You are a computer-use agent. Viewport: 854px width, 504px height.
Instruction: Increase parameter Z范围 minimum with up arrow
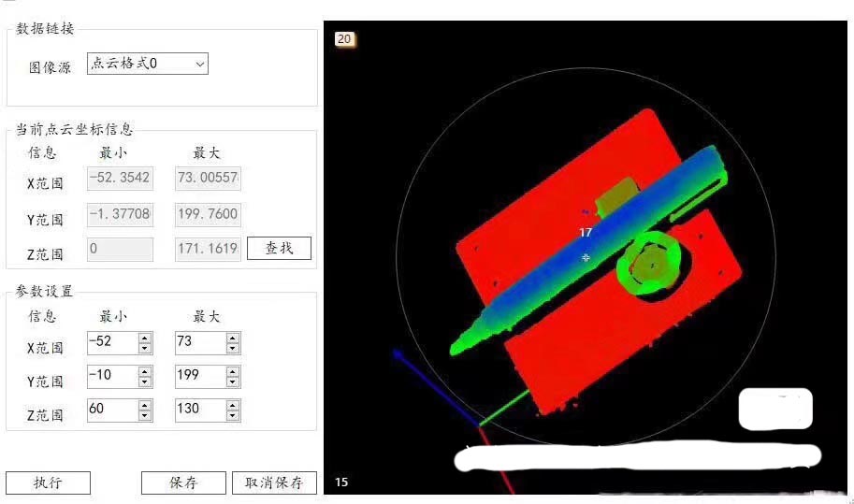(145, 405)
